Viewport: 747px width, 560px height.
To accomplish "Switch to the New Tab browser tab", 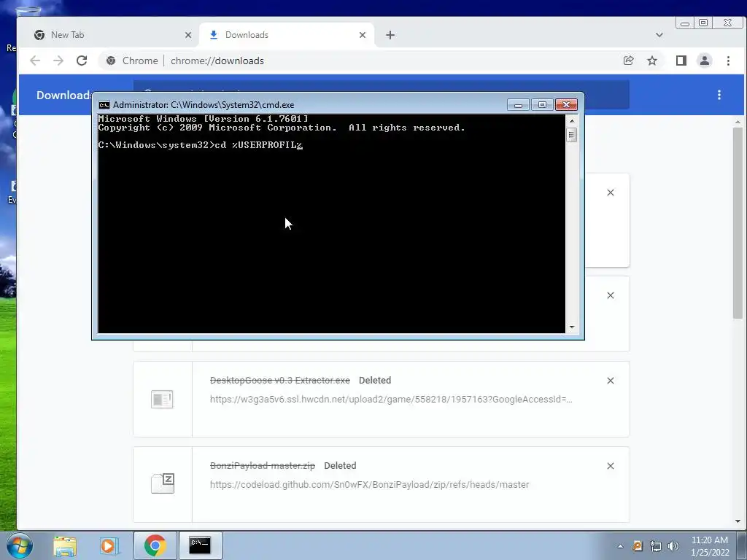I will pos(112,35).
